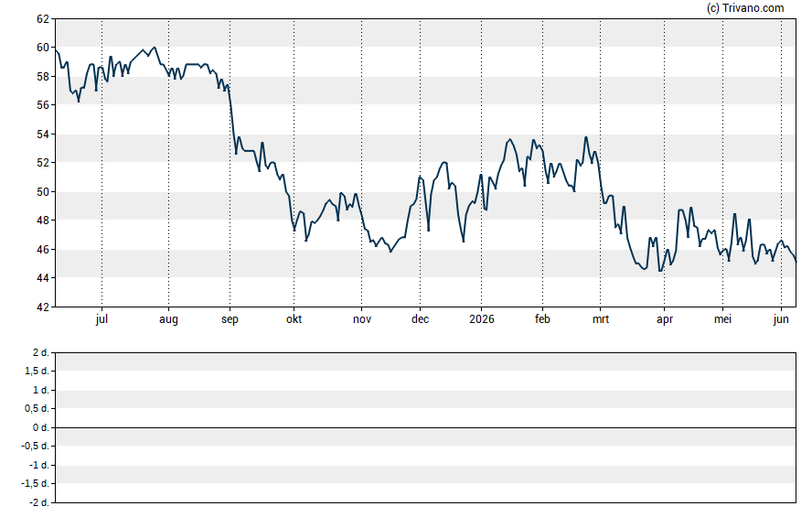
Task: Click the 'aug' month label on x-axis
Action: (x=168, y=319)
